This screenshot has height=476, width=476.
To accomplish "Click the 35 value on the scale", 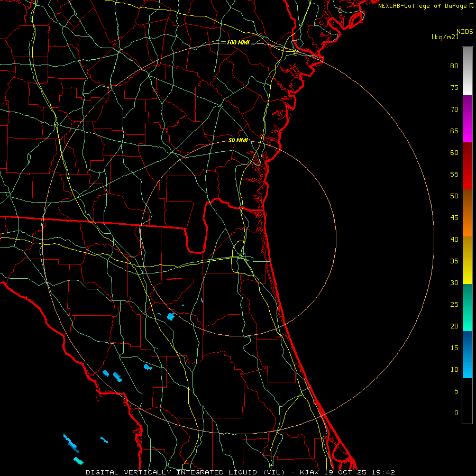I will [x=454, y=261].
